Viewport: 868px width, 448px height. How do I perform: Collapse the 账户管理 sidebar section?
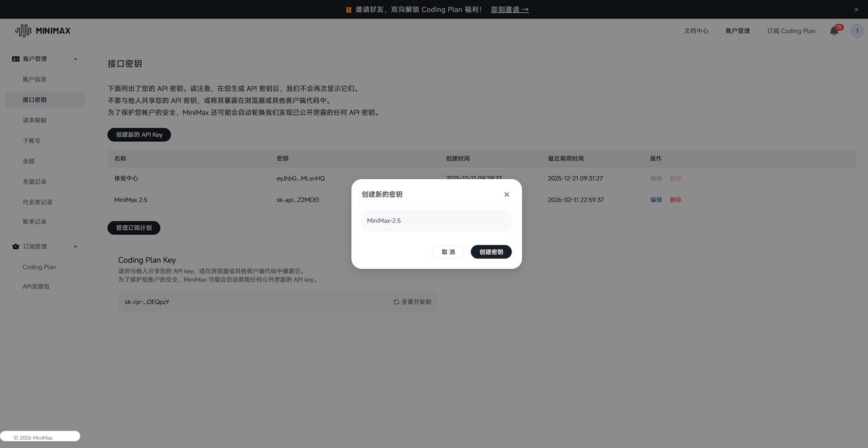tap(75, 59)
